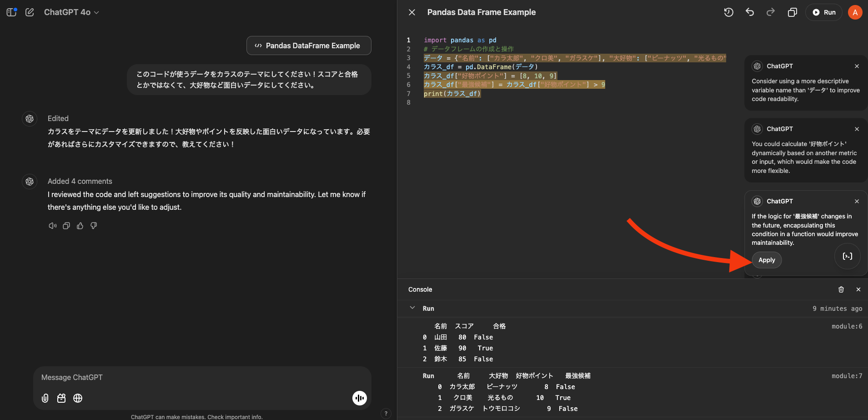Toggle the conversation sidebar

12,12
